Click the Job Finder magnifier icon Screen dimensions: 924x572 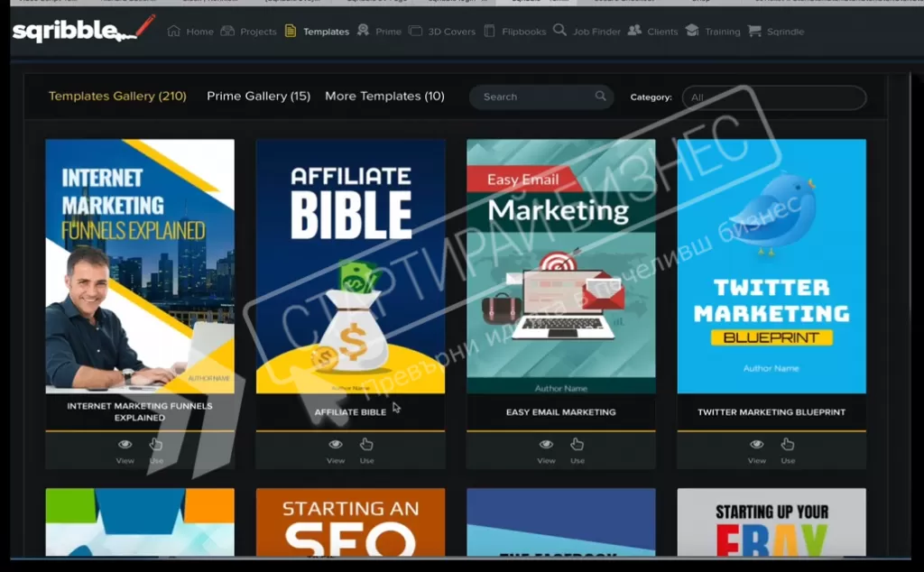(559, 30)
